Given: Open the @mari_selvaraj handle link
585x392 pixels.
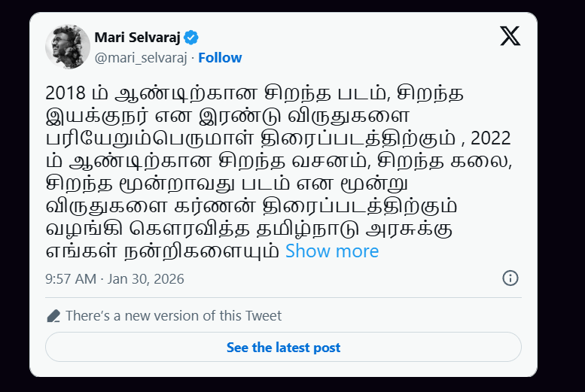Looking at the screenshot, I should pos(141,58).
